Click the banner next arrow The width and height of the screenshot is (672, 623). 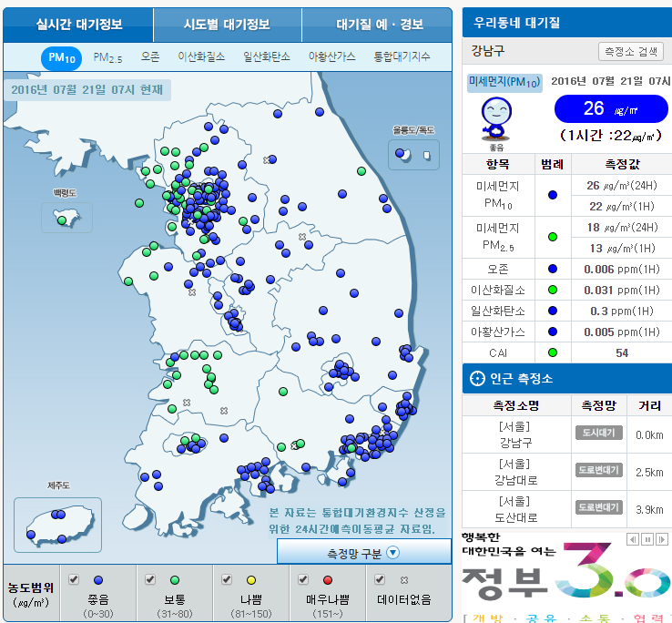point(663,539)
